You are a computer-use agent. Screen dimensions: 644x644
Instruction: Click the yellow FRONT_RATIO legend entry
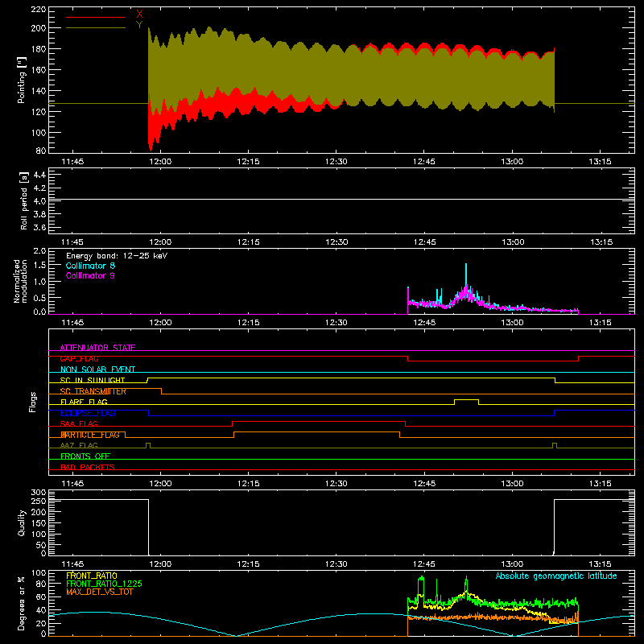pyautogui.click(x=92, y=576)
